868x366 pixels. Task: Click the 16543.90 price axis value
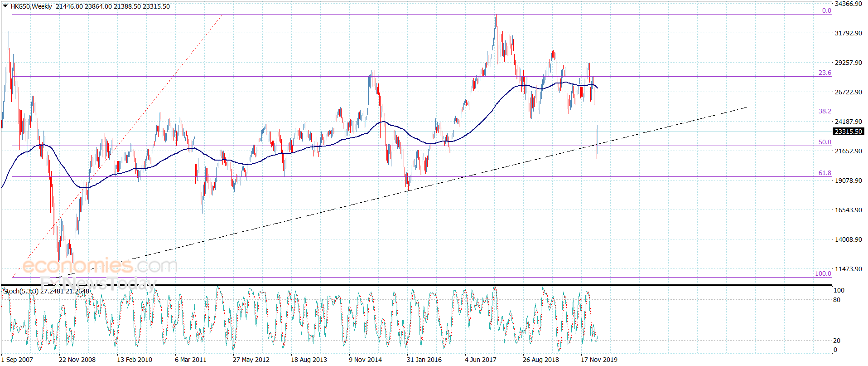(x=849, y=210)
